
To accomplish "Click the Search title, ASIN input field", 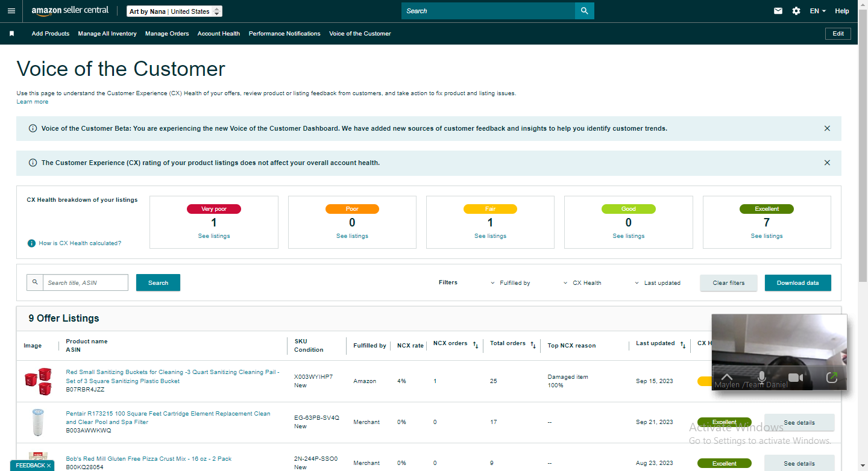I will click(x=86, y=282).
